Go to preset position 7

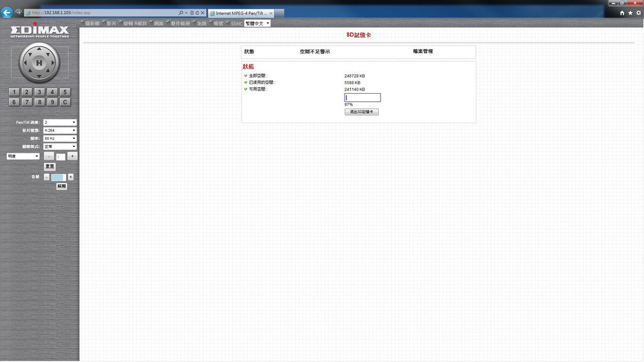click(x=26, y=102)
